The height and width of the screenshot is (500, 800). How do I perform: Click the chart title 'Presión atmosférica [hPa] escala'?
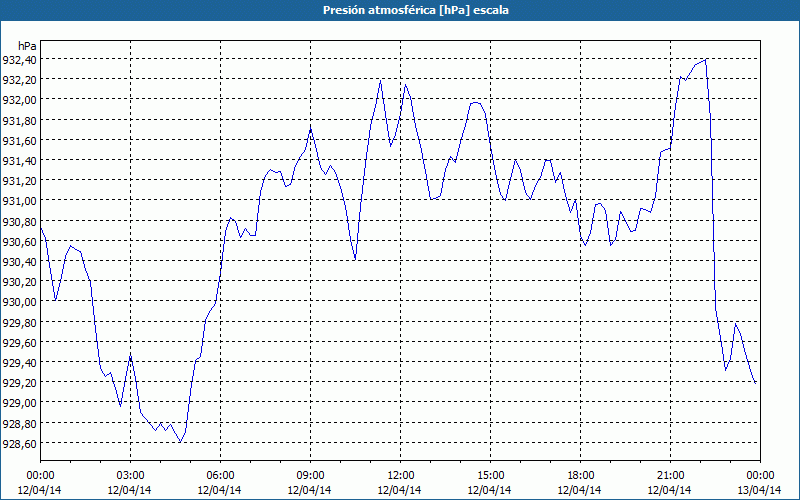pos(415,10)
